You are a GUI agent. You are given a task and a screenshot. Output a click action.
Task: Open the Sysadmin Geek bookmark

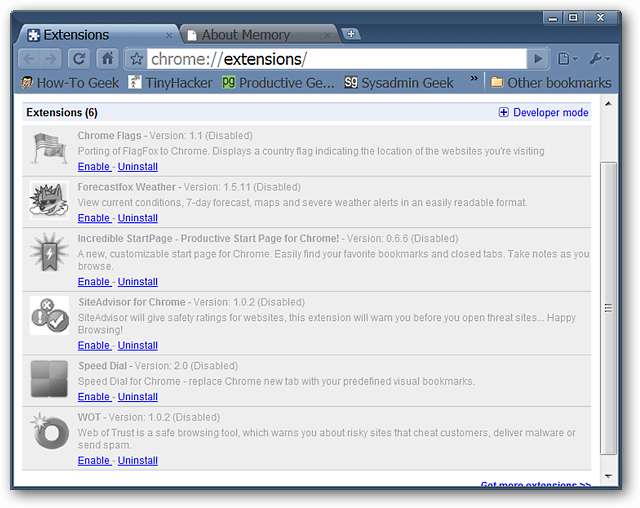pos(399,83)
